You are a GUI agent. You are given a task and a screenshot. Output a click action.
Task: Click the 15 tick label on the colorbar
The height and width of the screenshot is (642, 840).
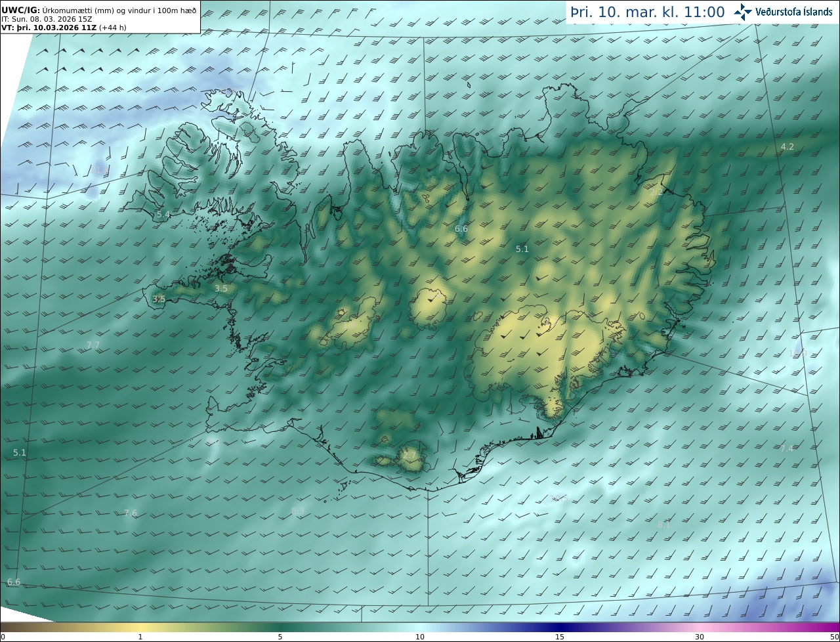point(560,637)
